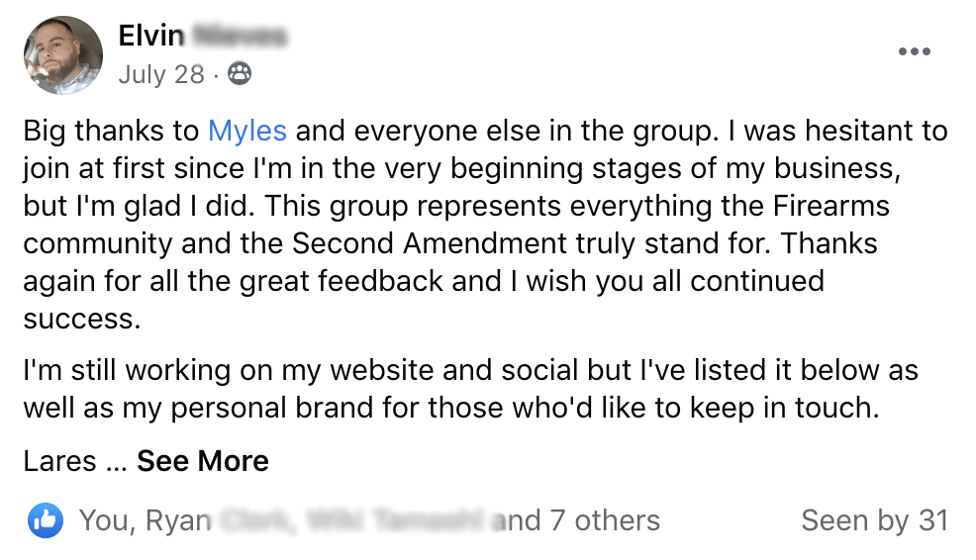The image size is (976, 560).
Task: Click Elvin's profile picture
Action: [64, 55]
